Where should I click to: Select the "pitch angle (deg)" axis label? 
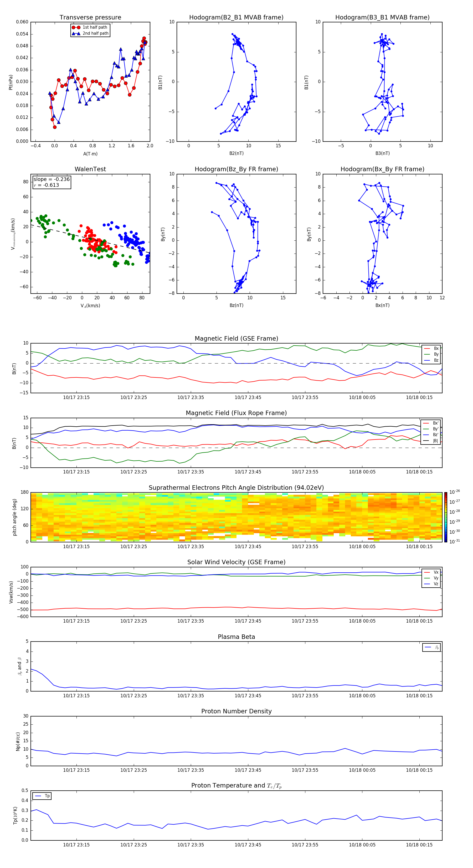[14, 517]
